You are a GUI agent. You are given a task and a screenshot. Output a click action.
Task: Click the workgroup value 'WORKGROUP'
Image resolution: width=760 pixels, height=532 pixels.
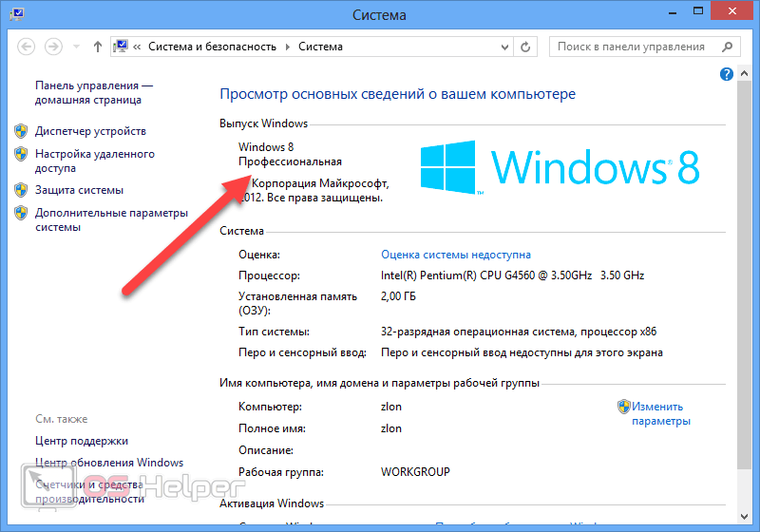[415, 472]
